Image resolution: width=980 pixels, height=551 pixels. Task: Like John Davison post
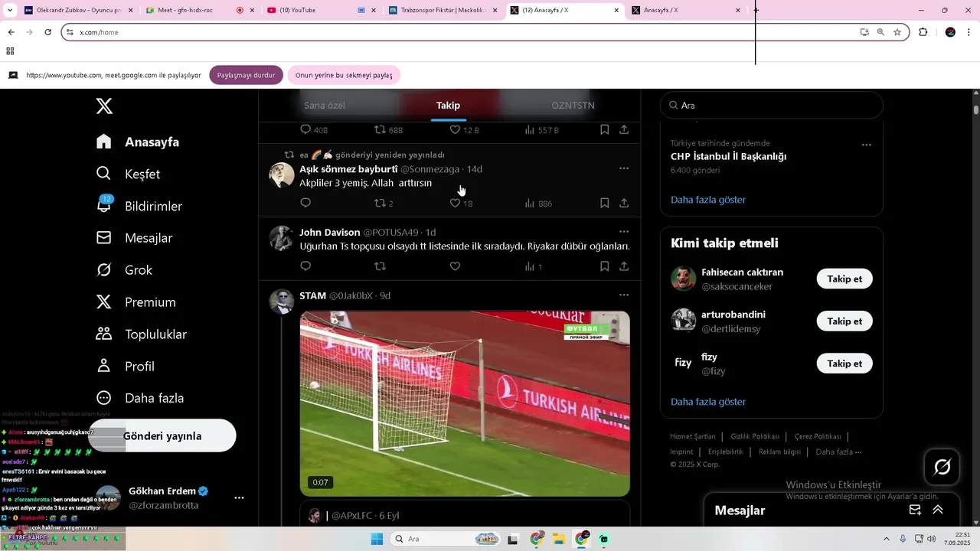[x=455, y=266]
